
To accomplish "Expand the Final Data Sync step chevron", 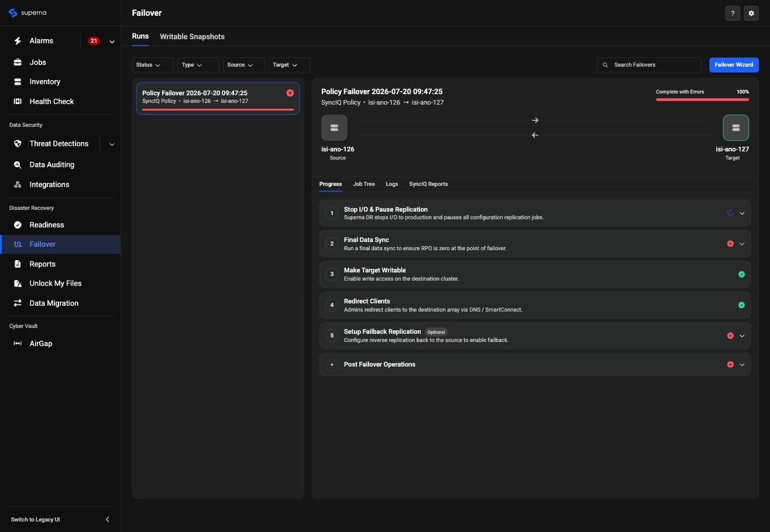I will (742, 244).
